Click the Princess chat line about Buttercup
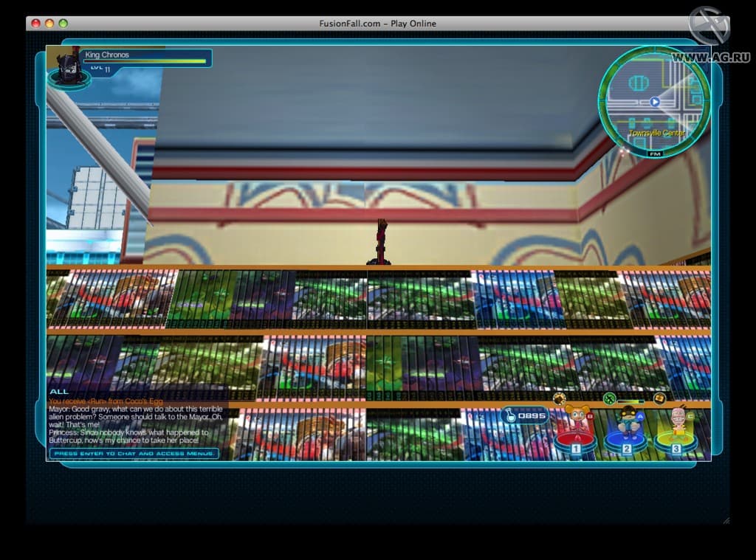 pos(128,437)
